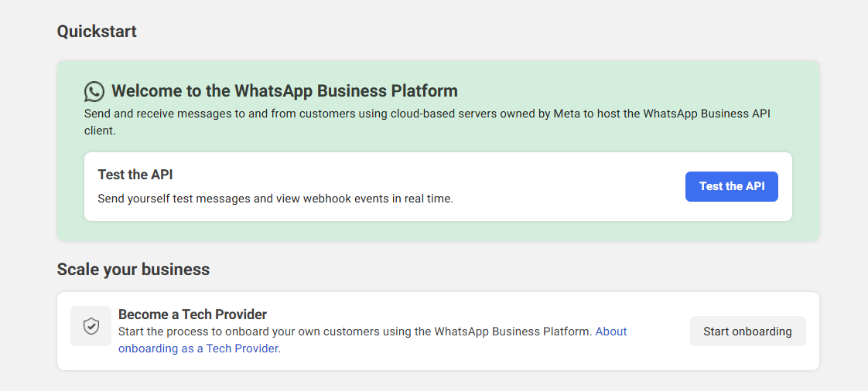The height and width of the screenshot is (391, 868).
Task: Click the Quickstart heading
Action: coord(97,32)
